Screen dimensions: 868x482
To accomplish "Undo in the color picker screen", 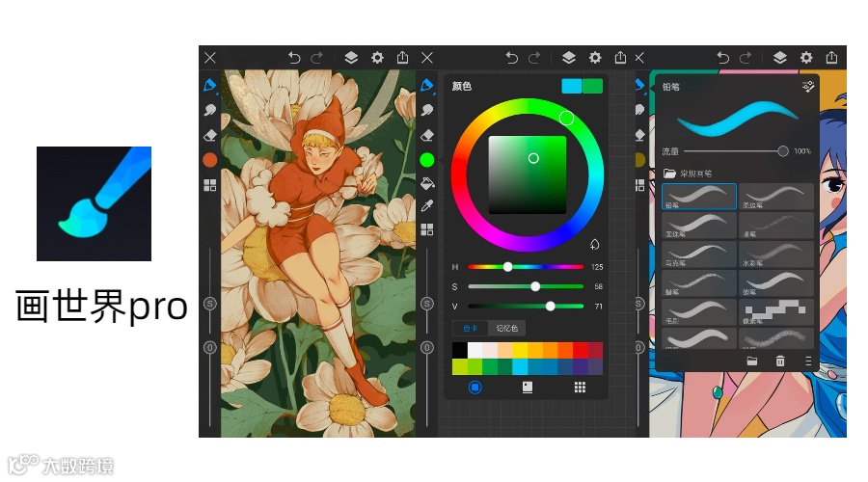I will point(511,58).
